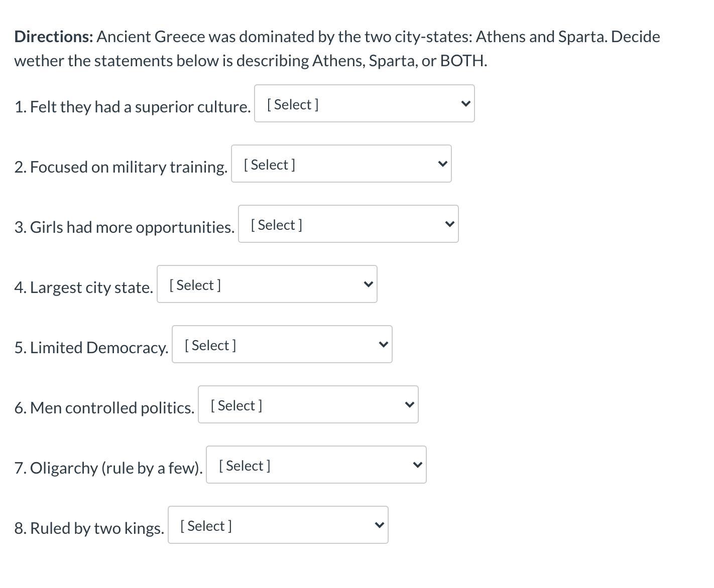The image size is (714, 588).
Task: Expand the 'Oligarchy (rule by a few)' dropdown
Action: 316,465
